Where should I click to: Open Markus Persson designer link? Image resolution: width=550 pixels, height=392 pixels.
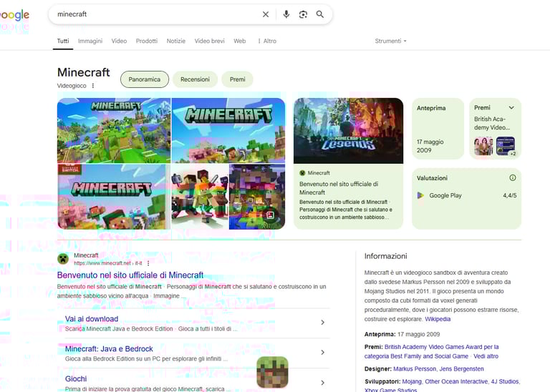[x=415, y=369]
